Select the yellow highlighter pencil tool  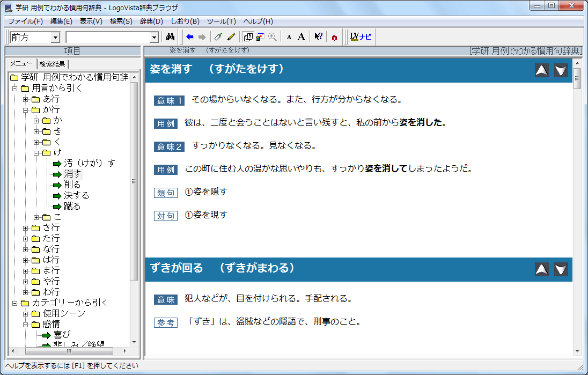pyautogui.click(x=231, y=37)
